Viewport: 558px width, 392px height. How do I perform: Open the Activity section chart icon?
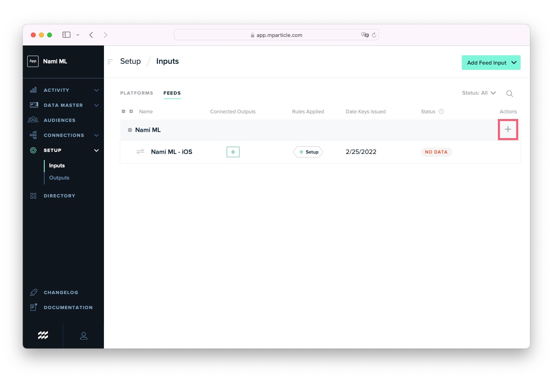click(33, 90)
